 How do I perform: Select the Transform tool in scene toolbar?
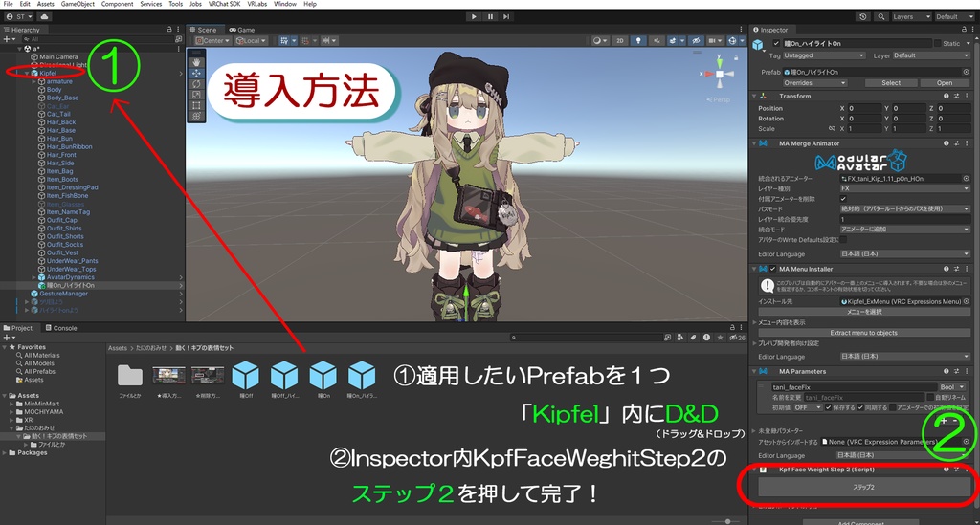coord(196,116)
